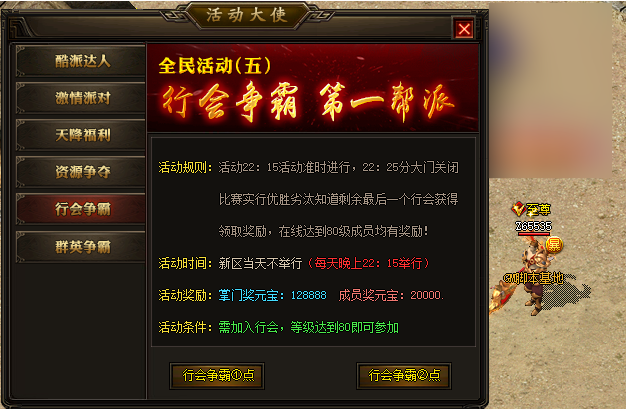626x409 pixels.
Task: Click the 至尊 rank emblem above the player
Action: coord(532,209)
